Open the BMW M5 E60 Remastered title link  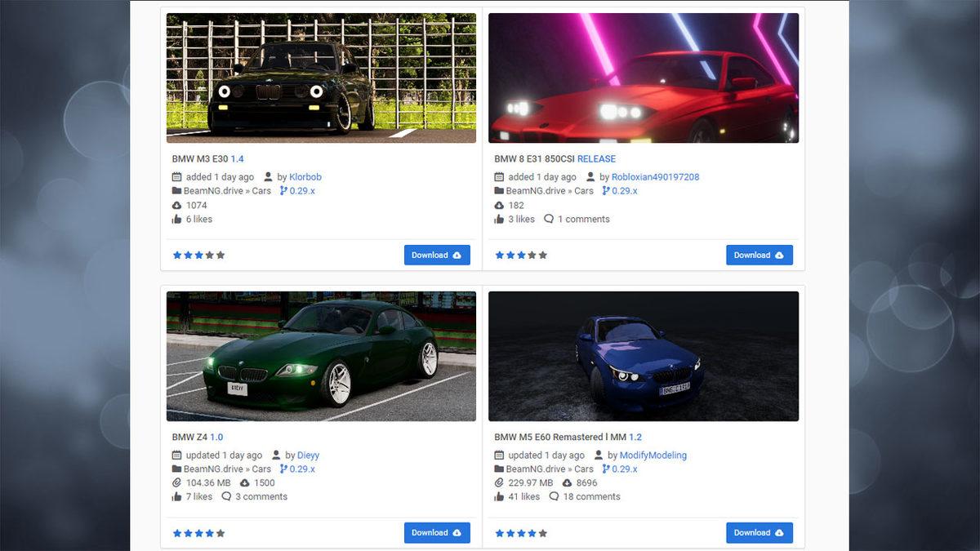click(x=560, y=437)
